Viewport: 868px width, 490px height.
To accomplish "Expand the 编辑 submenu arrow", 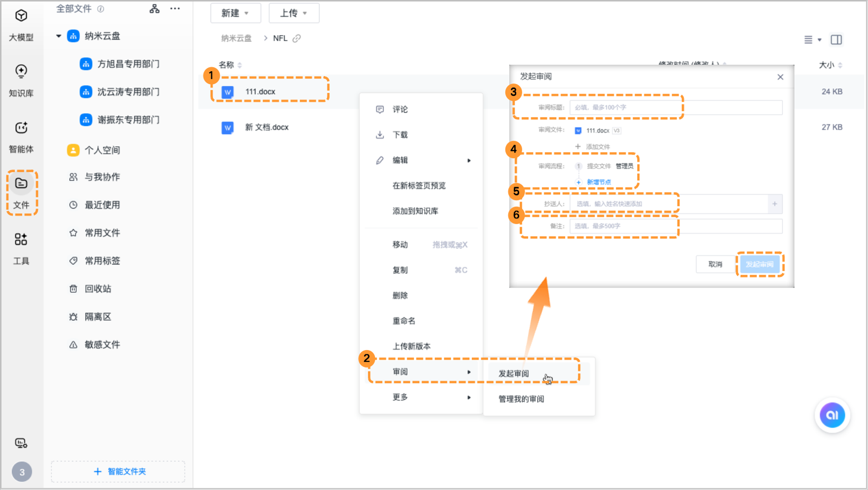I will click(469, 161).
